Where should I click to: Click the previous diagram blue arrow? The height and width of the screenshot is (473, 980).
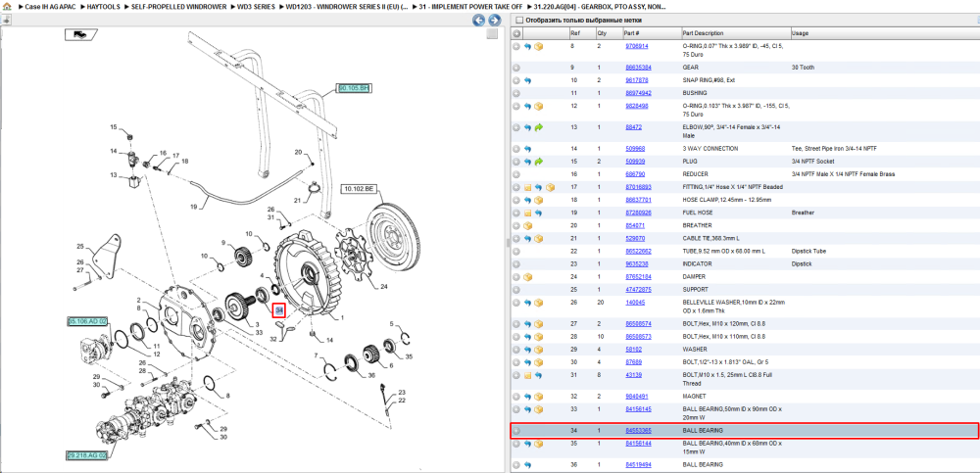[x=479, y=21]
